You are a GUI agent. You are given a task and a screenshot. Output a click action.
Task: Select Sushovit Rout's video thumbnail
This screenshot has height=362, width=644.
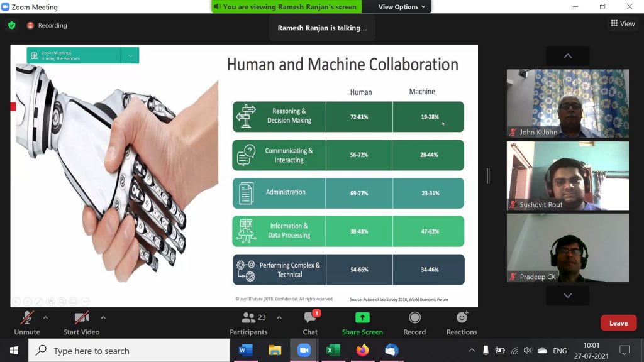point(567,175)
